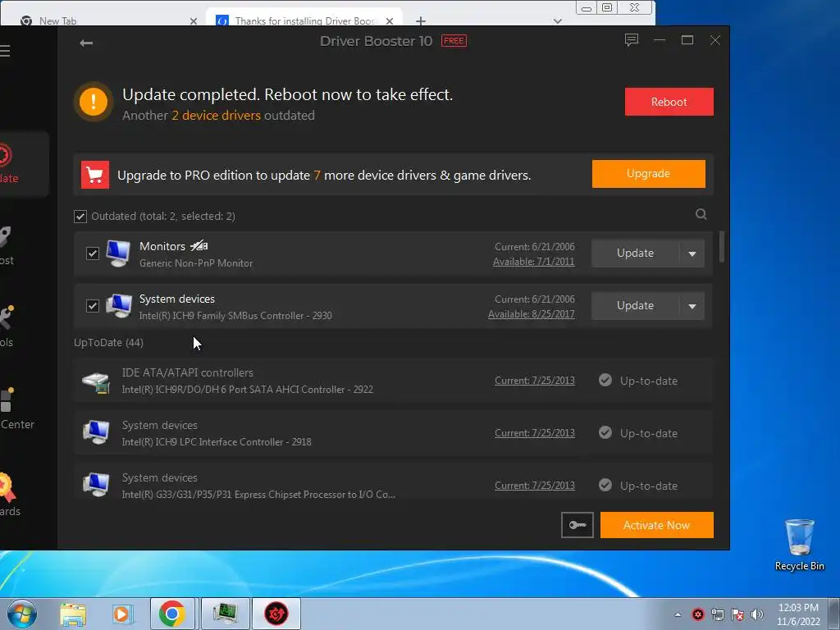The width and height of the screenshot is (840, 630).
Task: Click the Driver Booster FREE badge
Action: pyautogui.click(x=454, y=41)
